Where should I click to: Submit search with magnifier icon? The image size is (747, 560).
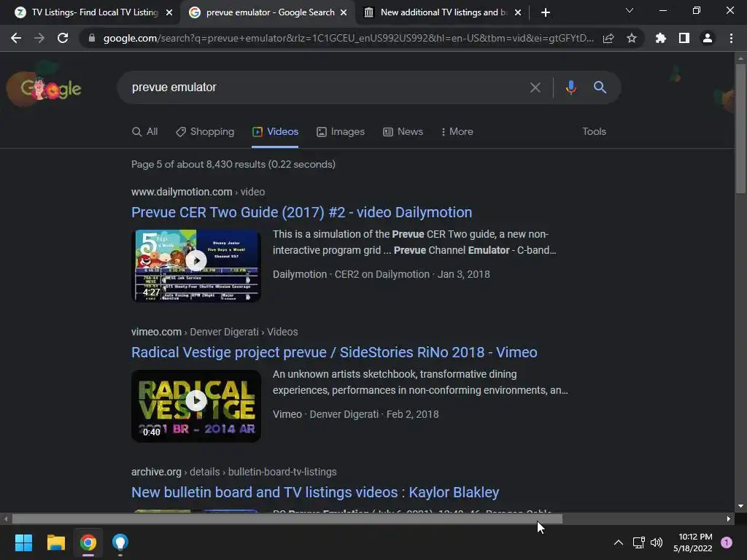point(600,87)
